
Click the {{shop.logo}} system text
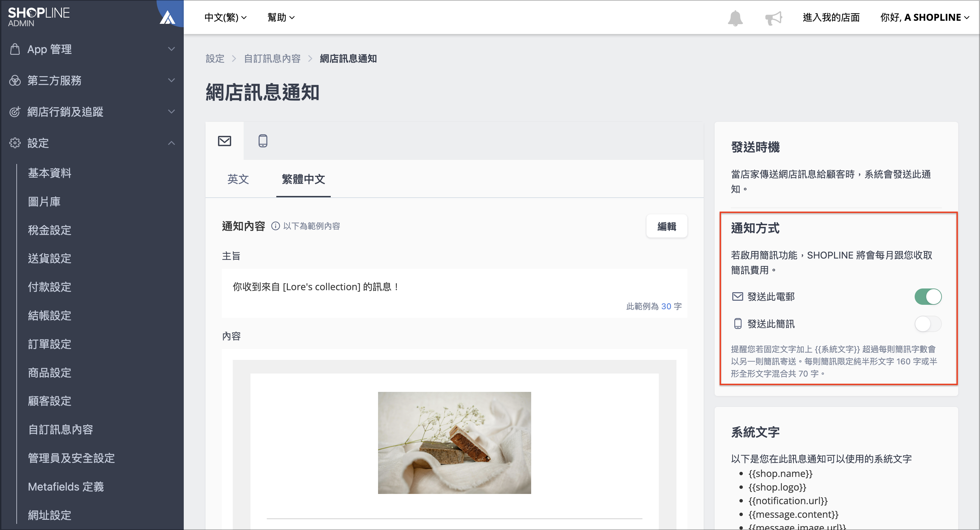777,487
